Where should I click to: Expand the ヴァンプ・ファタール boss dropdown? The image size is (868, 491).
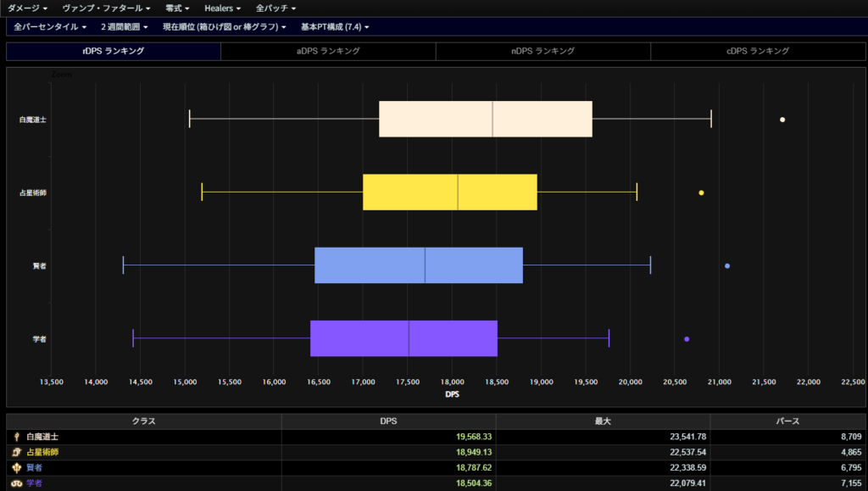[x=107, y=8]
